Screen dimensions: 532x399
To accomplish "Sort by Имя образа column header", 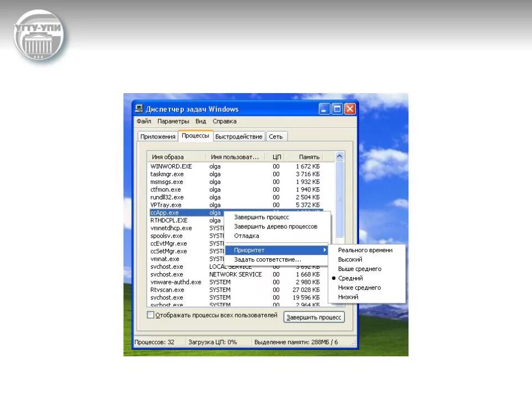I will point(176,157).
